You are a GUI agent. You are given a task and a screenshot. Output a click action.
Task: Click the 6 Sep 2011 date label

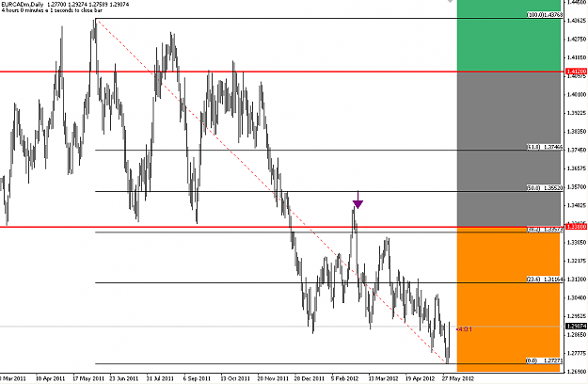coord(197,378)
